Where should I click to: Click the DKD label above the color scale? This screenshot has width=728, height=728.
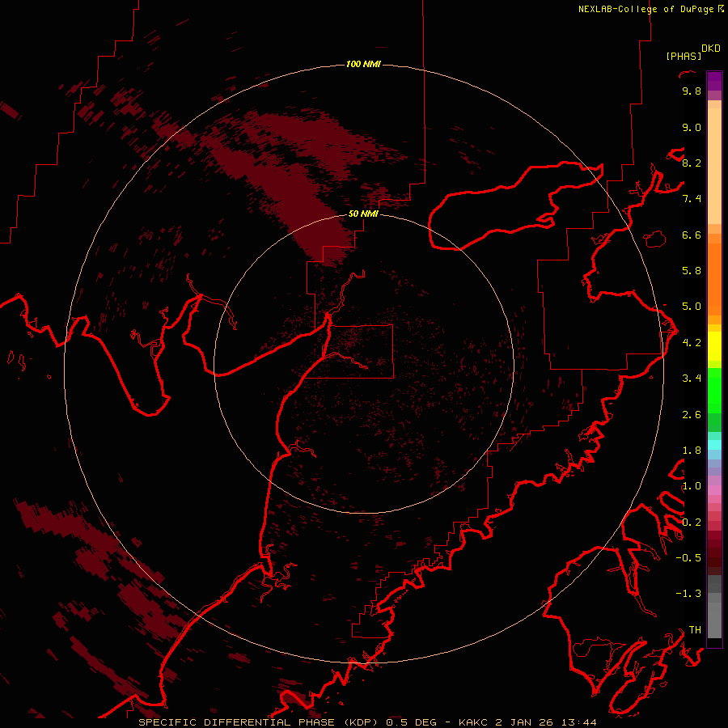(711, 49)
